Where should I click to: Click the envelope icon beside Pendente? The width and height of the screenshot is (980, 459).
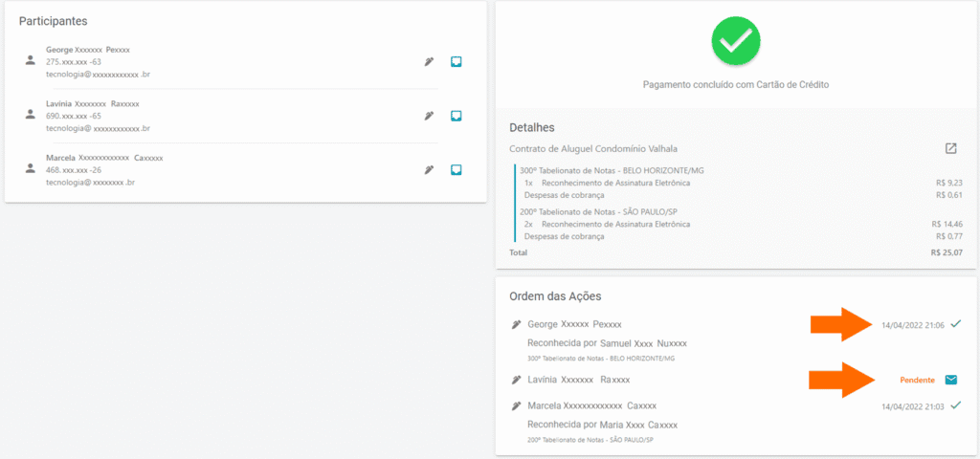click(950, 380)
